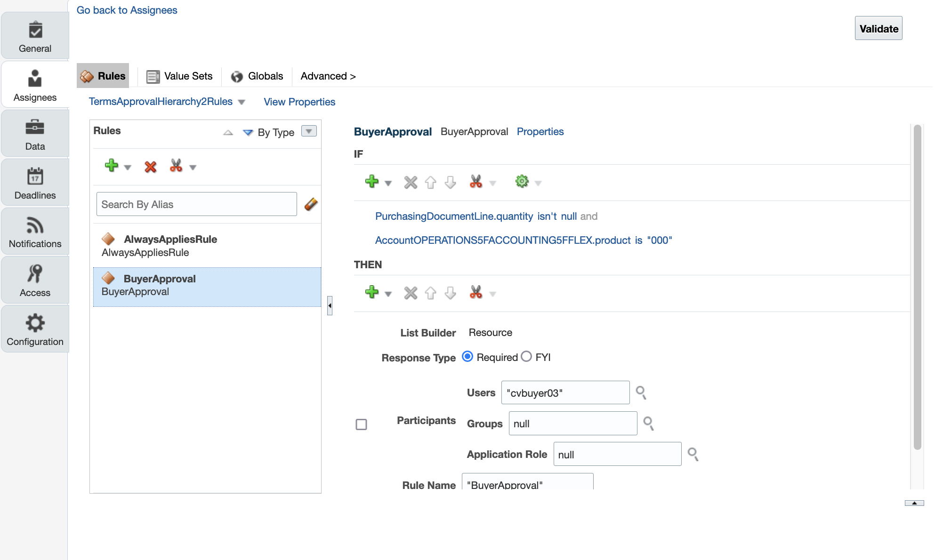Viewport: 951px width, 560px height.
Task: Collapse the rules list splitter arrow
Action: [x=330, y=305]
